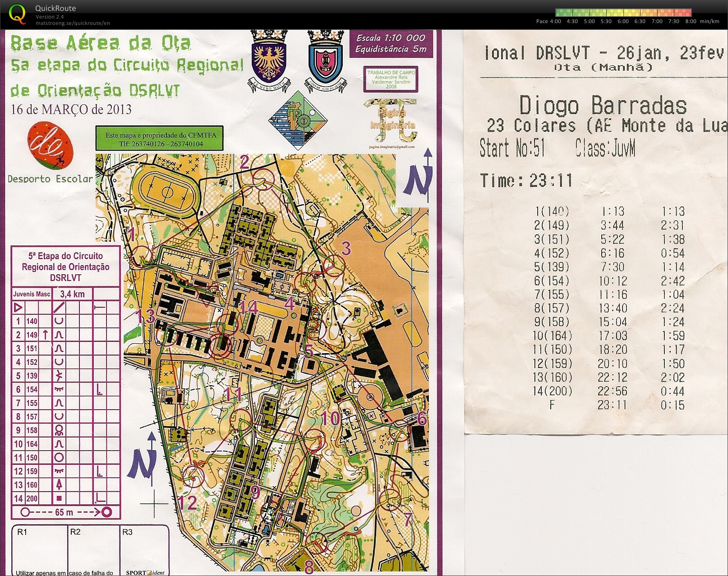
Task: Click the '23 Colares' club line on the receipt
Action: click(607, 125)
